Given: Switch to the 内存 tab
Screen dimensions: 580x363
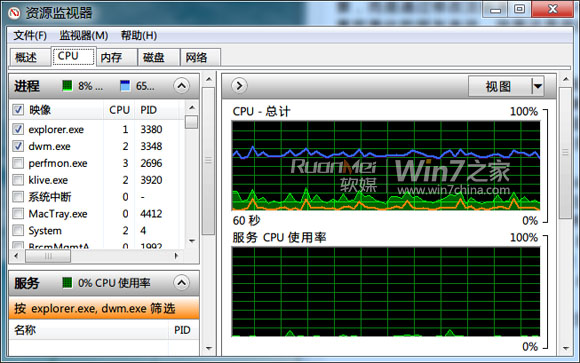Looking at the screenshot, I should [111, 57].
